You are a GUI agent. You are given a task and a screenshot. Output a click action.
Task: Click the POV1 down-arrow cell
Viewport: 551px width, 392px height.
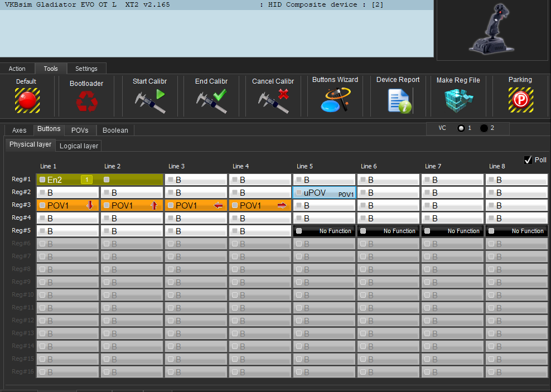tap(67, 206)
